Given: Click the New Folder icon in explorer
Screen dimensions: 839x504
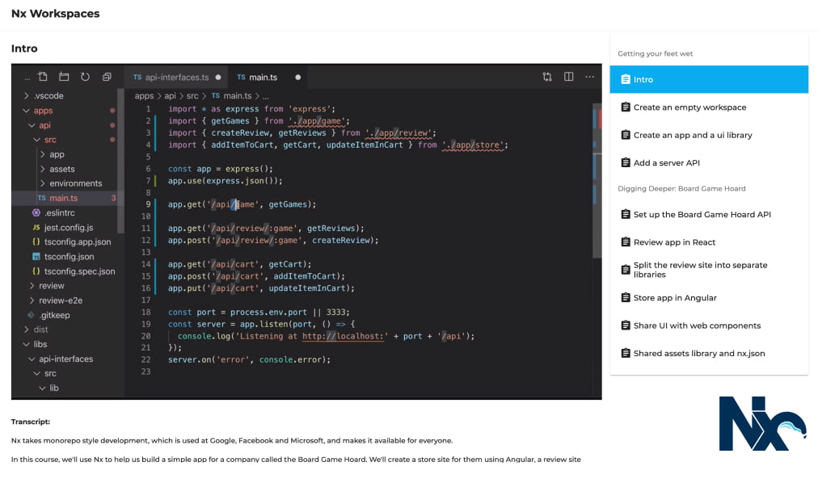Looking at the screenshot, I should pos(64,77).
